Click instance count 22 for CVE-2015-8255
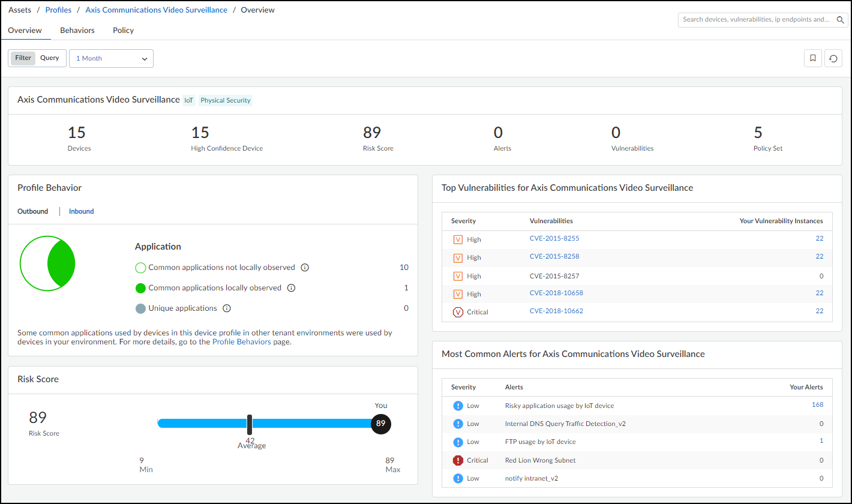The image size is (852, 504). tap(820, 238)
